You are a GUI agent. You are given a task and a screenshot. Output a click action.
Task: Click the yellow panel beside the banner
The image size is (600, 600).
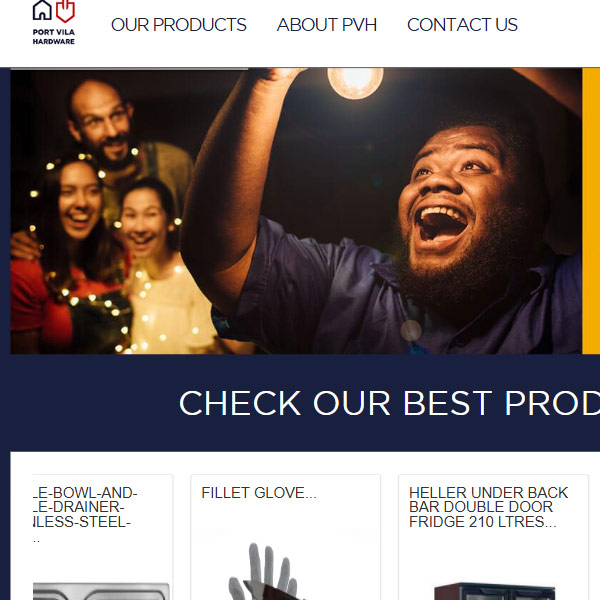click(x=591, y=211)
